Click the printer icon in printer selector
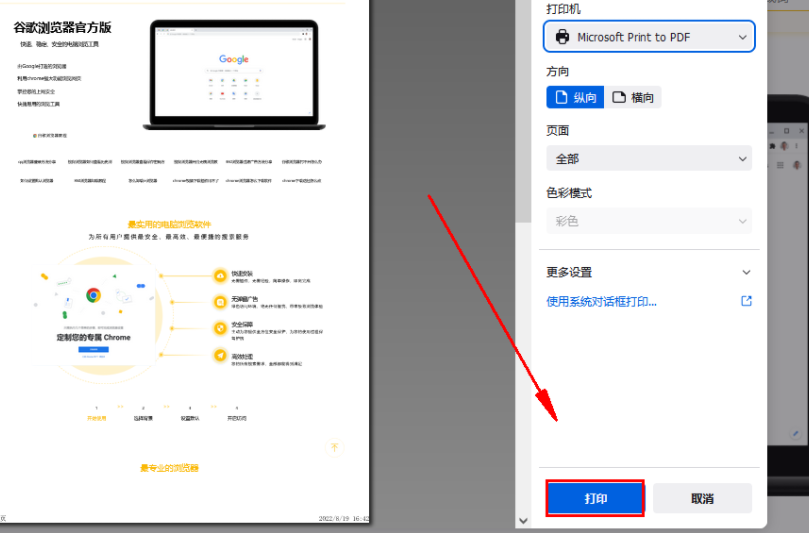Screen dimensions: 809x533 [x=562, y=37]
